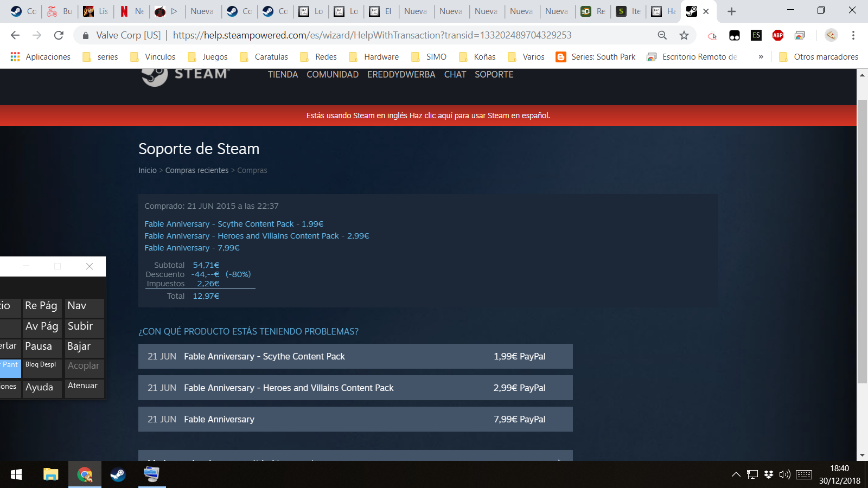Click the page vertical scrollbar
Screen dimensions: 868x488
point(862,241)
